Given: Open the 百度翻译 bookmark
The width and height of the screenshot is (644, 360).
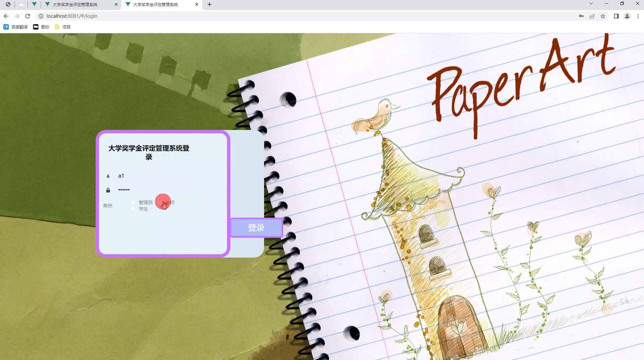Looking at the screenshot, I should coord(15,27).
